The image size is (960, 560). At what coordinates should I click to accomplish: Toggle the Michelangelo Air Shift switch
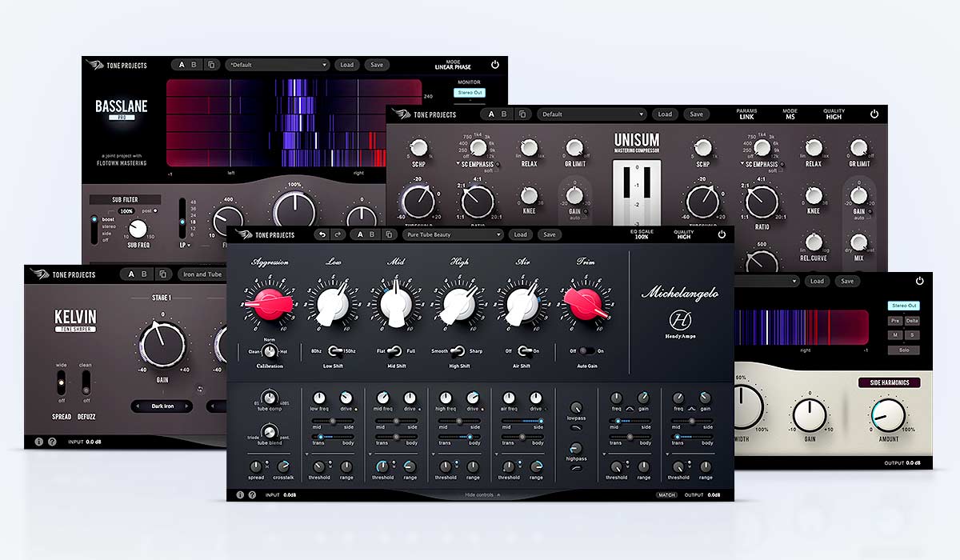click(525, 350)
